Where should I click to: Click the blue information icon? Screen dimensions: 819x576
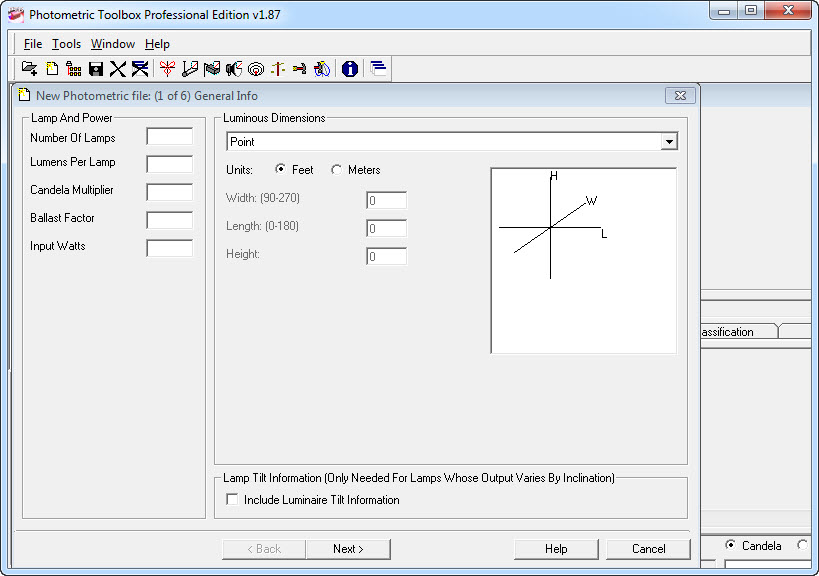click(349, 68)
